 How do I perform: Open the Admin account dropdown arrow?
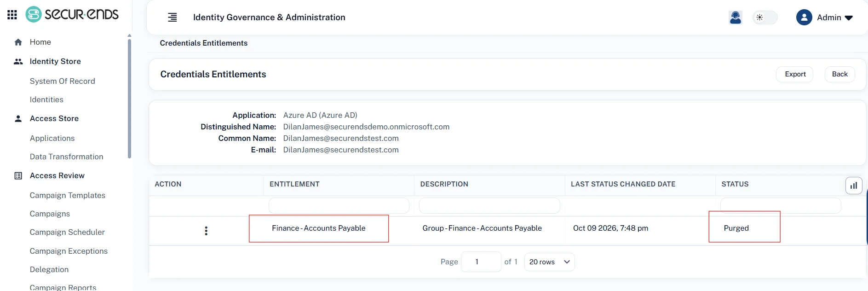tap(849, 18)
